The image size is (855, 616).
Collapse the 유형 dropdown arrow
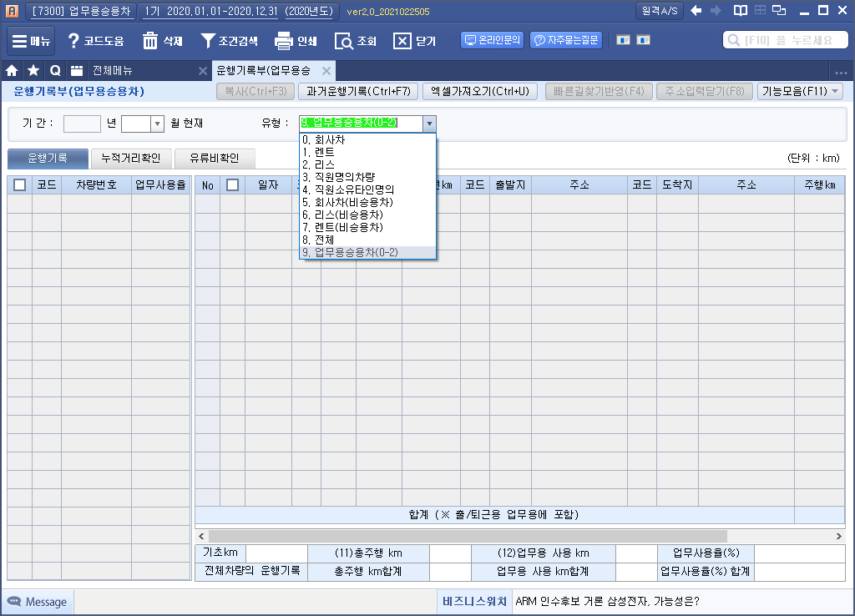click(x=430, y=124)
